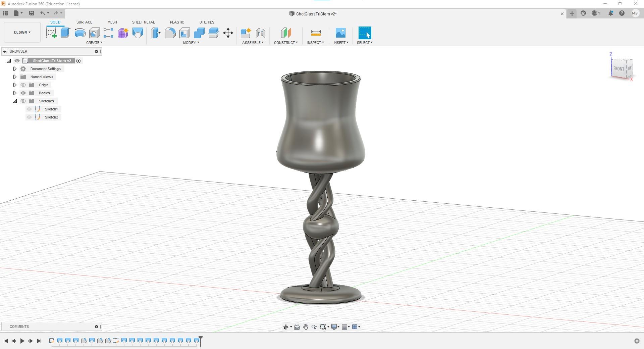Open the Rectangular Pattern tool
Image resolution: width=644 pixels, height=349 pixels.
click(108, 33)
